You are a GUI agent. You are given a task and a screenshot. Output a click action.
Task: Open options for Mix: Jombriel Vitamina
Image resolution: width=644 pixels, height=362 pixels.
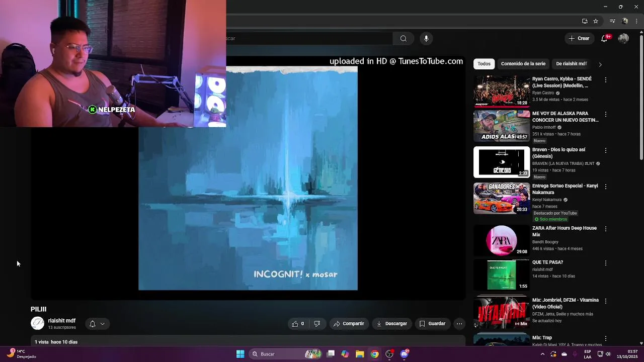coord(606,301)
